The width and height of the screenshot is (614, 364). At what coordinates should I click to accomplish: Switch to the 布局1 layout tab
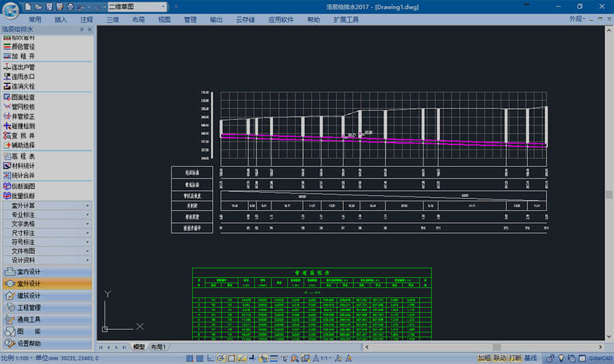coord(159,348)
